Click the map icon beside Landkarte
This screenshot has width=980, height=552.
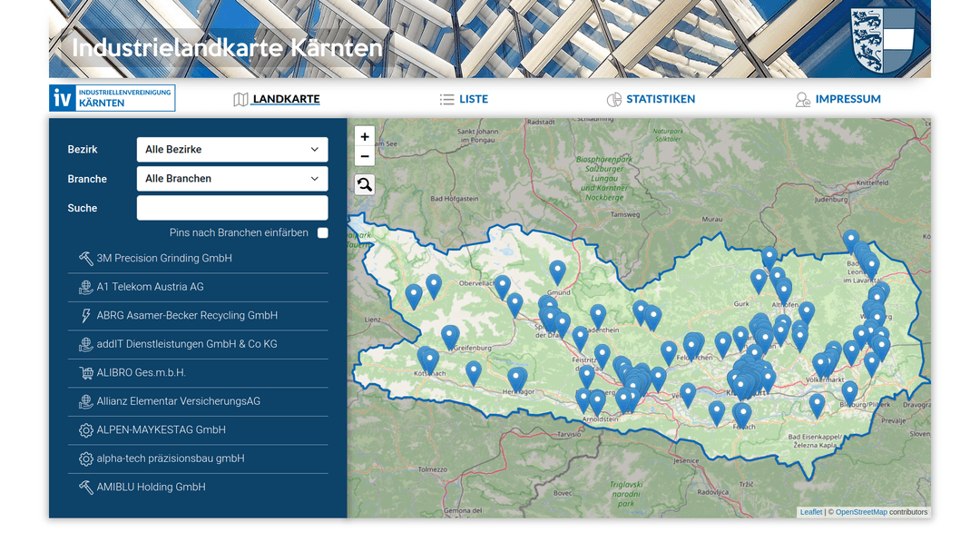[240, 99]
